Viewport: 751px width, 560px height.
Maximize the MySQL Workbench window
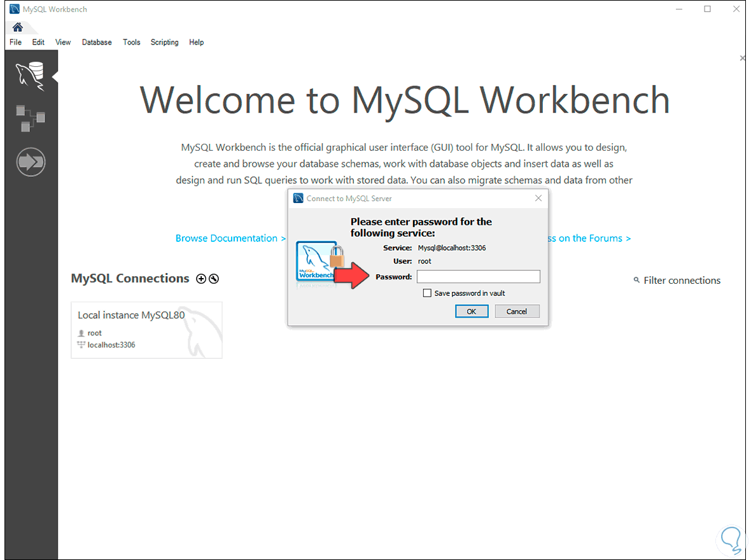[x=708, y=9]
